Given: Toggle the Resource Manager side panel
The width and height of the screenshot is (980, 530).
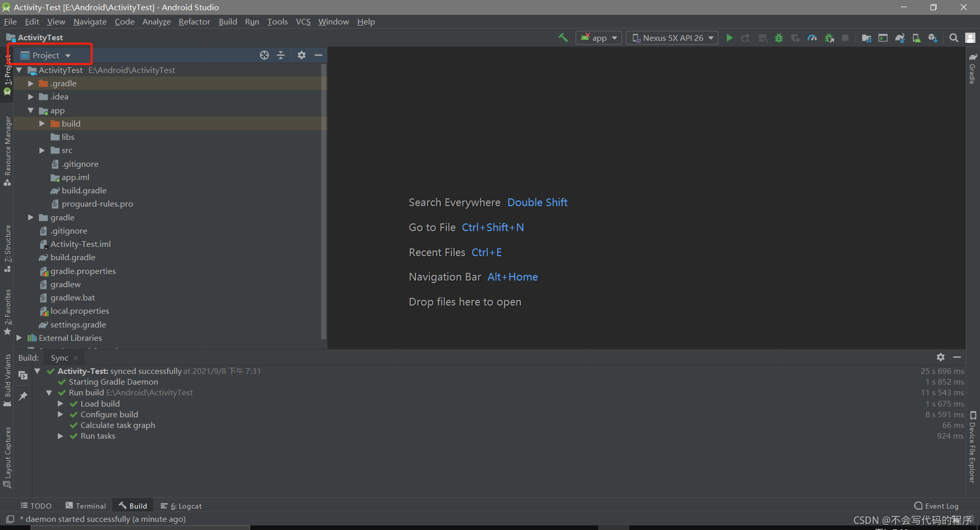Looking at the screenshot, I should tap(7, 151).
